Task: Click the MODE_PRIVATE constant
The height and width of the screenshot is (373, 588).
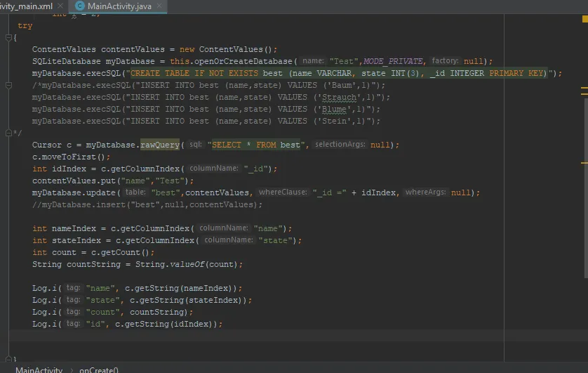Action: 393,61
